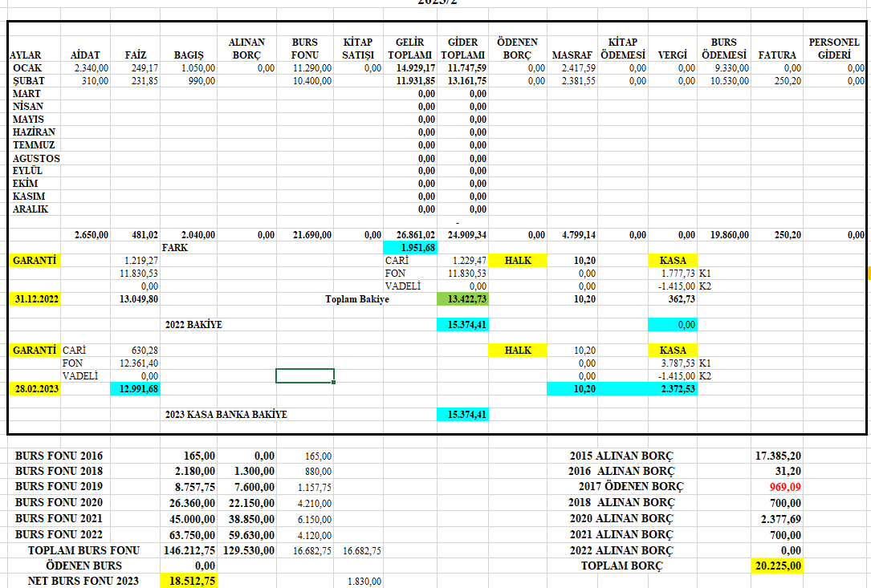Click the yellow 28.02.2023 date cell
Screen dimensions: 871x588
point(35,389)
